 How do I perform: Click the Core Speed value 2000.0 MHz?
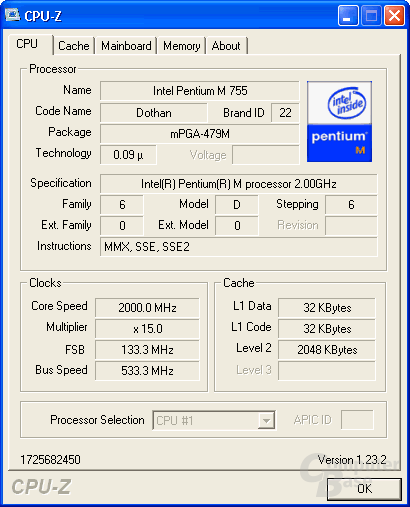tap(147, 307)
